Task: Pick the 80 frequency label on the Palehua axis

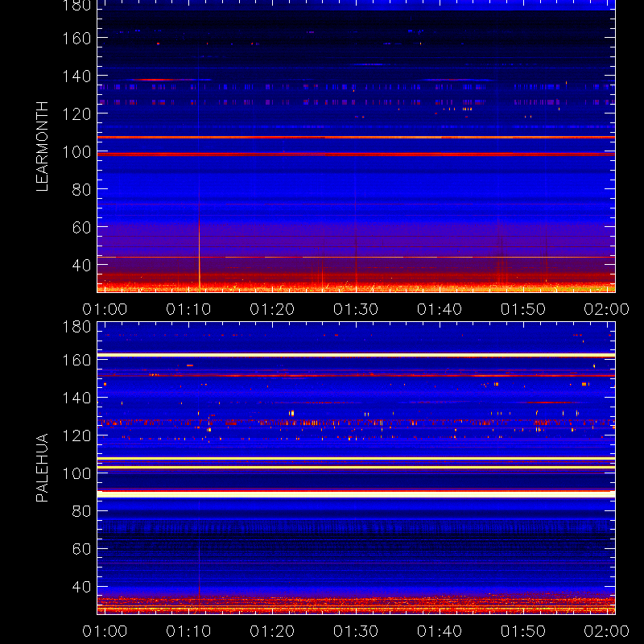Action: coord(81,511)
